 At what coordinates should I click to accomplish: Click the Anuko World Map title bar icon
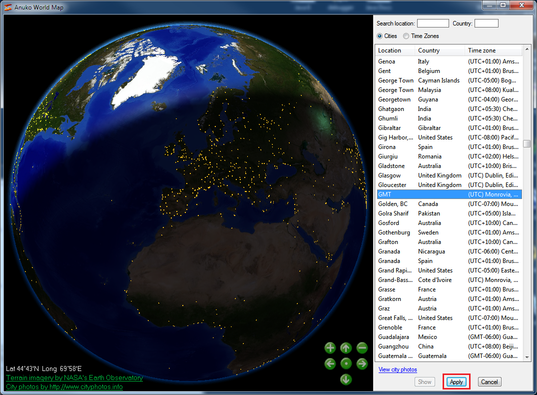8,7
